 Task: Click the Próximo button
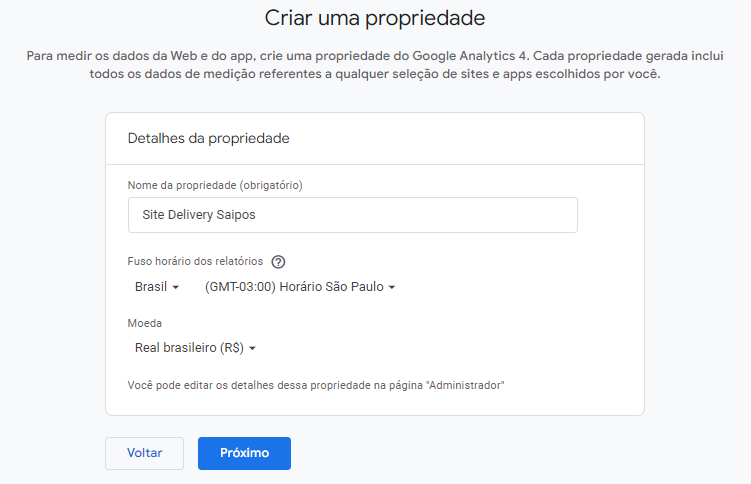point(244,453)
